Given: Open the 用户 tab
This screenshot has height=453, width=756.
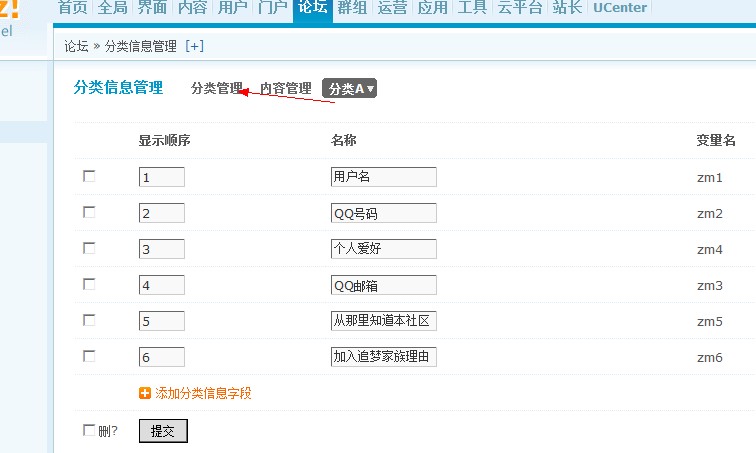Looking at the screenshot, I should (x=232, y=7).
